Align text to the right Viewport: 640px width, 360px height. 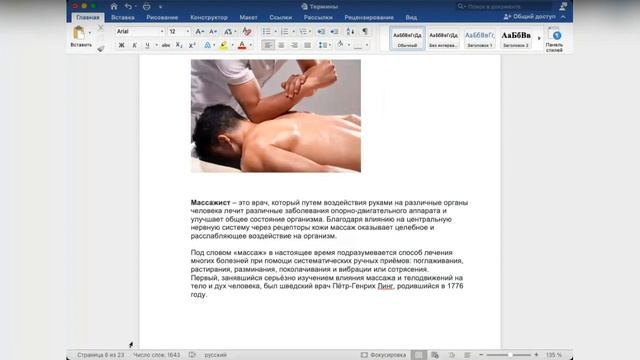tap(294, 45)
